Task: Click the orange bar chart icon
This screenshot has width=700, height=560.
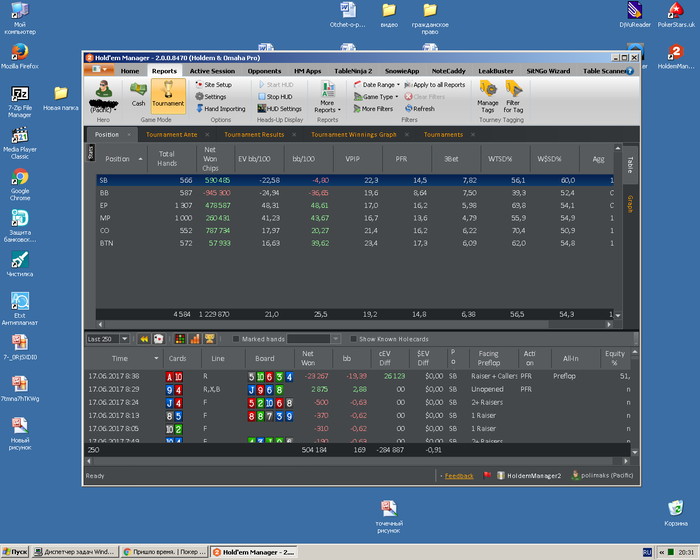Action: coord(195,339)
